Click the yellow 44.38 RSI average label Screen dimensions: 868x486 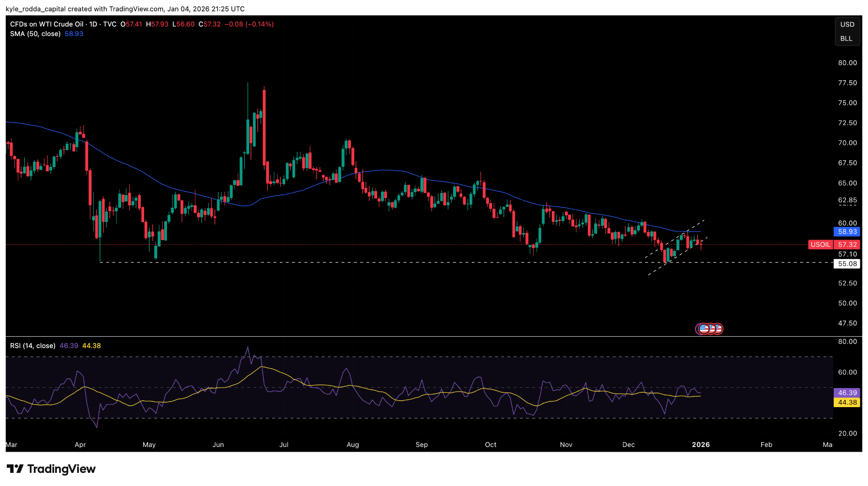847,402
